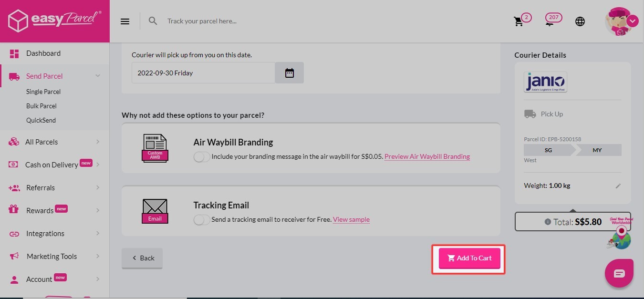The image size is (644, 299).
Task: Click the pencil edit weight icon
Action: [618, 186]
